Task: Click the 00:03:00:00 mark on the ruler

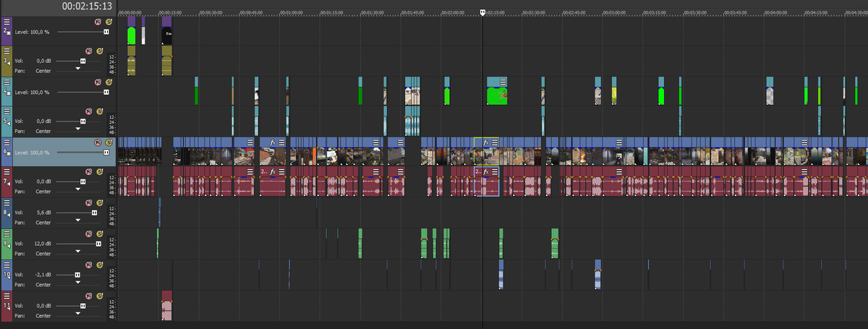Action: click(613, 13)
